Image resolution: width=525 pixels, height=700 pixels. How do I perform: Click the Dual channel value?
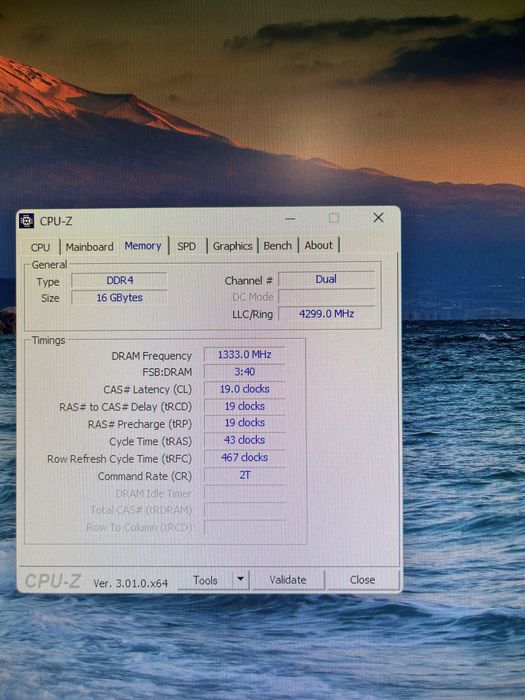tap(326, 279)
